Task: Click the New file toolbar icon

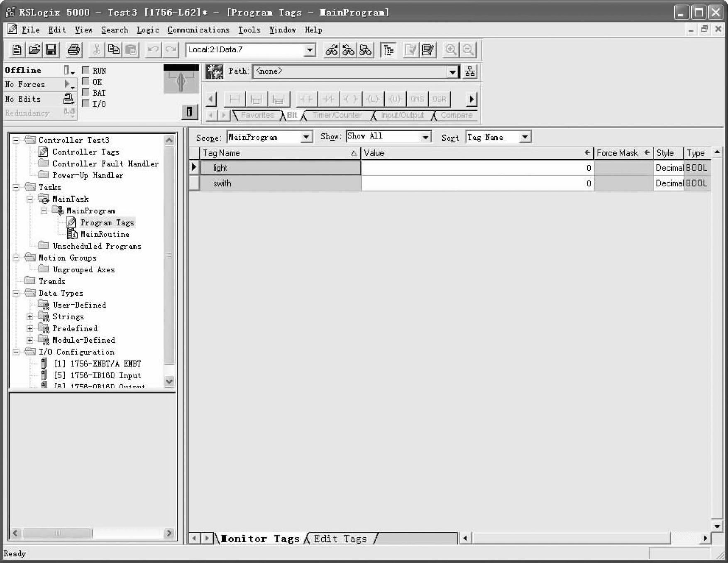Action: [x=17, y=50]
